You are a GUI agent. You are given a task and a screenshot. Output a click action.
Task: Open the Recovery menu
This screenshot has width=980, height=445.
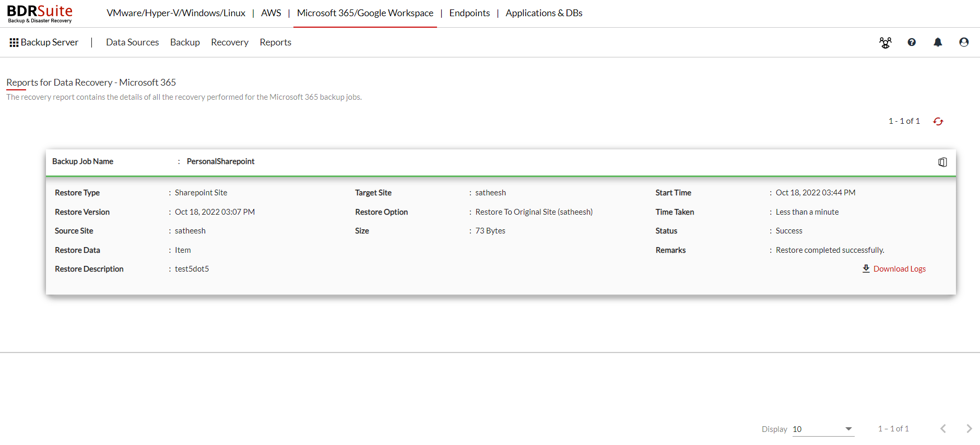[230, 42]
